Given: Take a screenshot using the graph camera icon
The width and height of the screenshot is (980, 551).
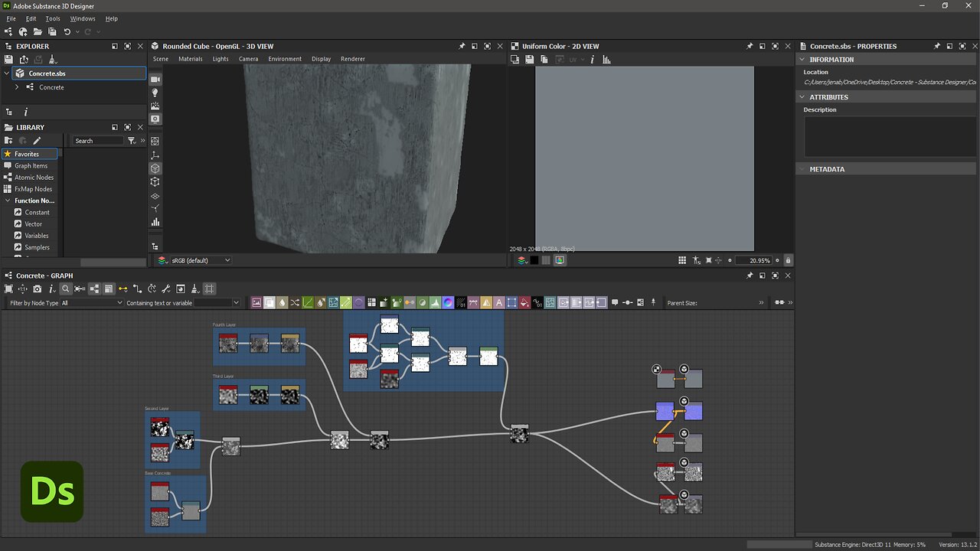Looking at the screenshot, I should (38, 289).
